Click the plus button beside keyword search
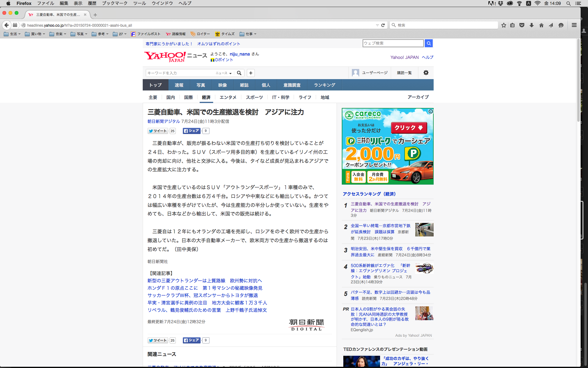Viewport: 588px width, 368px height. (251, 73)
